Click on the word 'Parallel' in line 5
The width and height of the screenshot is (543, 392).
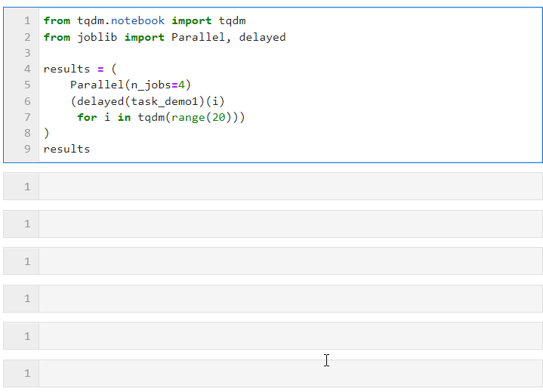[x=97, y=85]
